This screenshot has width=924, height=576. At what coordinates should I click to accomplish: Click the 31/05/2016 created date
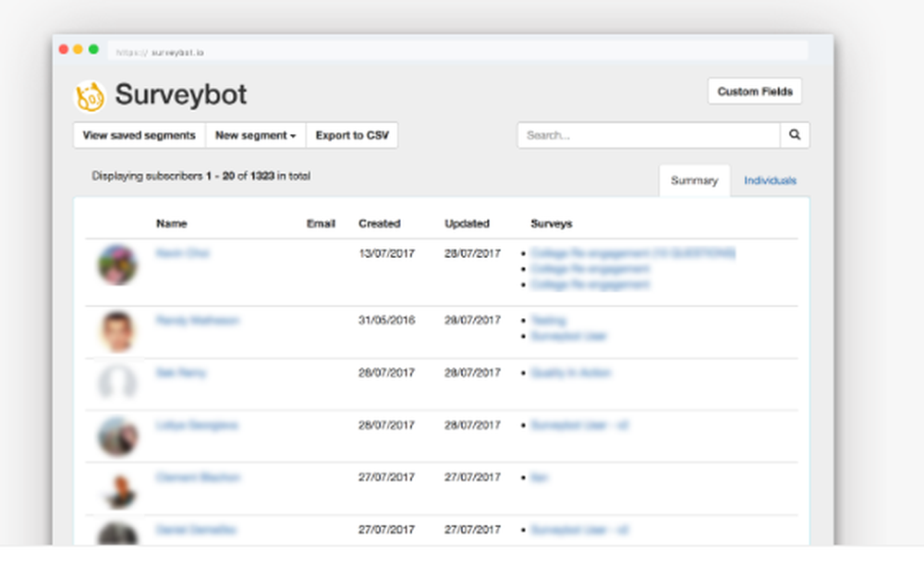(x=386, y=320)
